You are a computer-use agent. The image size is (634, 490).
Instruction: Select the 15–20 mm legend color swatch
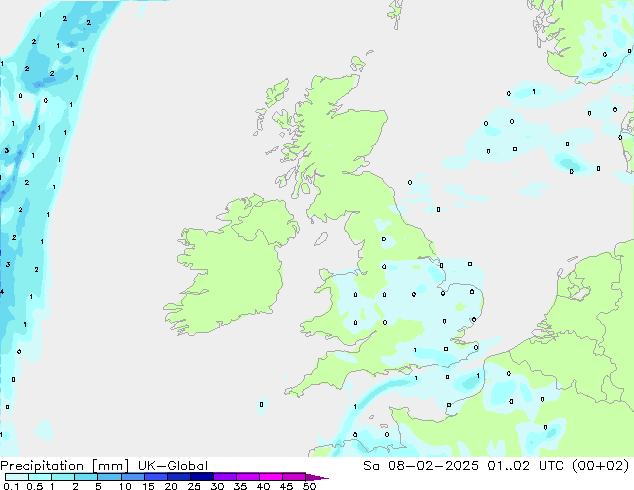[x=156, y=477]
